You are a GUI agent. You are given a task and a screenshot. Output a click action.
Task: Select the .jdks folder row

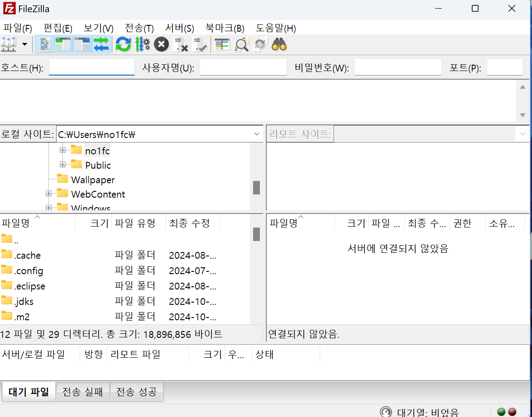tap(125, 301)
